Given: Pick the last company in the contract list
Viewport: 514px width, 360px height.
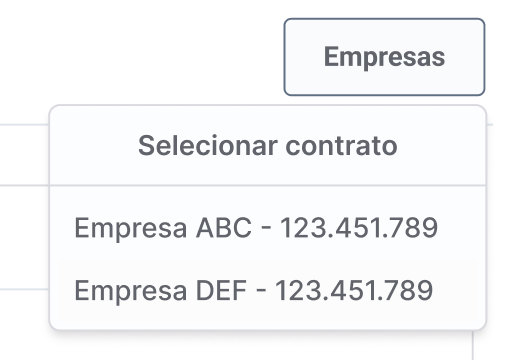Looking at the screenshot, I should [268, 290].
